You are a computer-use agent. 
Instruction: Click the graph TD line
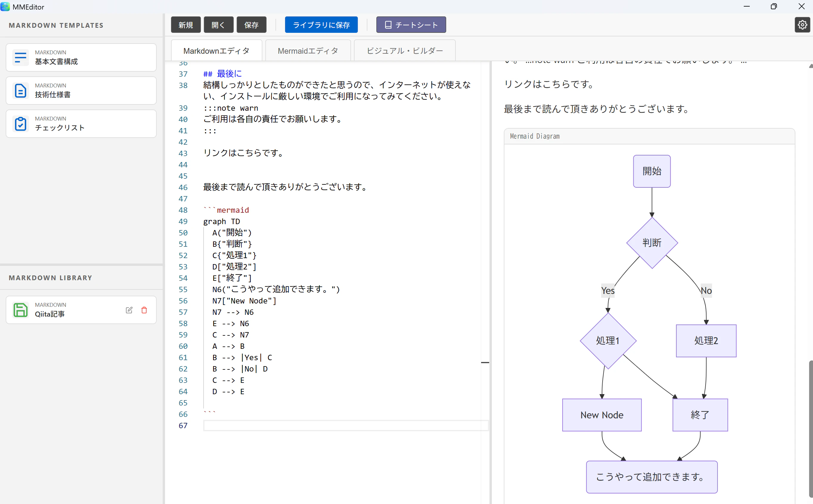coord(222,221)
